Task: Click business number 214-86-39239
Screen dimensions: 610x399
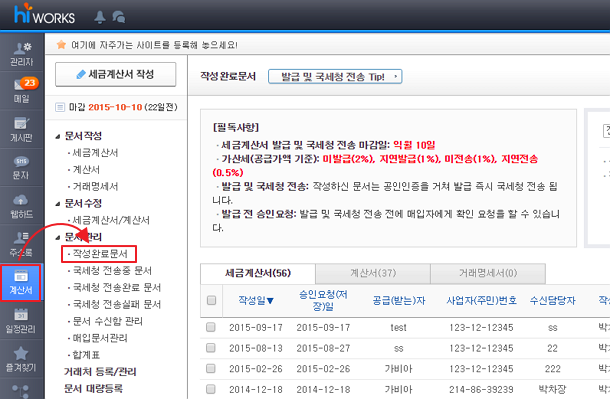Action: (x=481, y=390)
